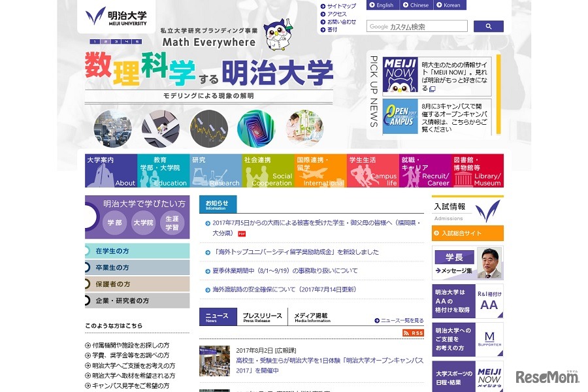Open the 明治大学オープンキャンパス2017 news headline
Image resolution: width=588 pixels, height=392 pixels.
pyautogui.click(x=330, y=365)
